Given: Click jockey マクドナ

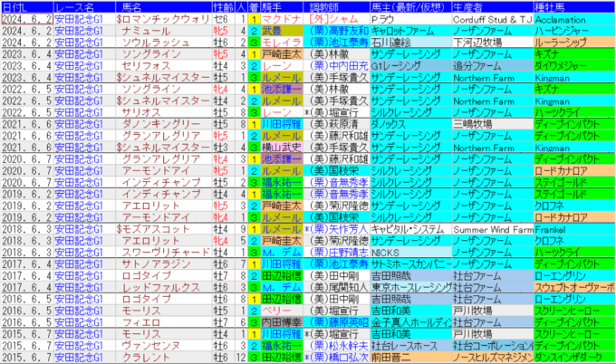Looking at the screenshot, I should pyautogui.click(x=282, y=19).
